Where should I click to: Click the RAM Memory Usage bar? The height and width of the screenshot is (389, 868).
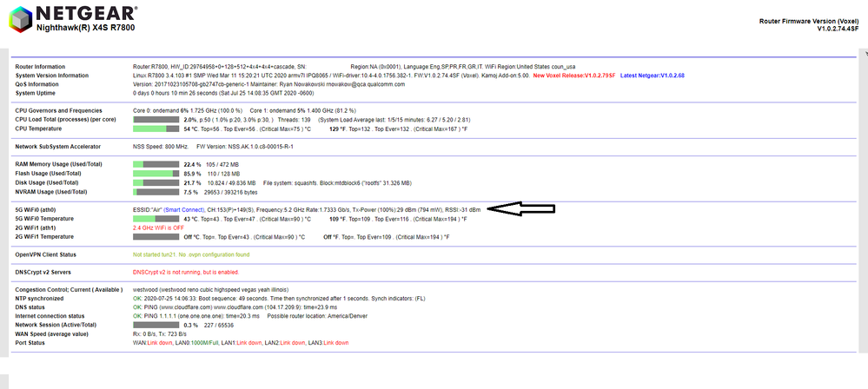[156, 164]
